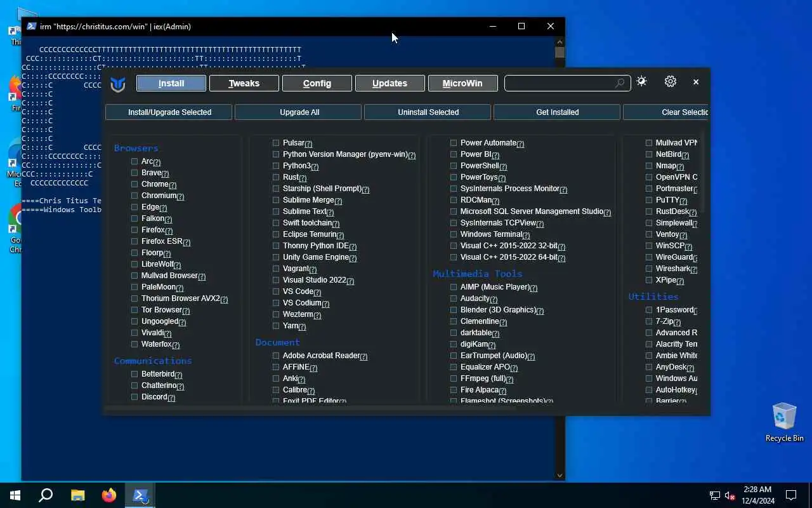
Task: Switch to the Tweaks tab
Action: 244,83
